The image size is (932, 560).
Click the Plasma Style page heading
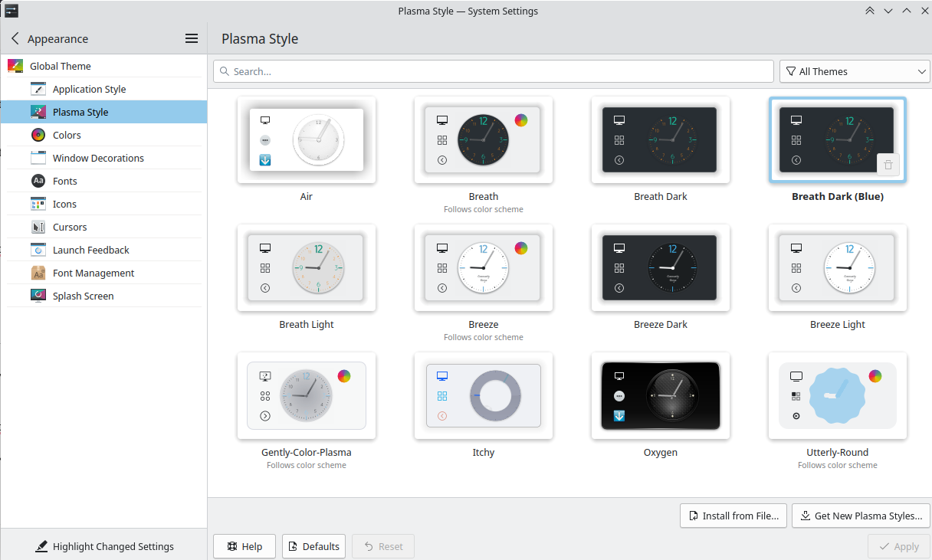(x=260, y=38)
